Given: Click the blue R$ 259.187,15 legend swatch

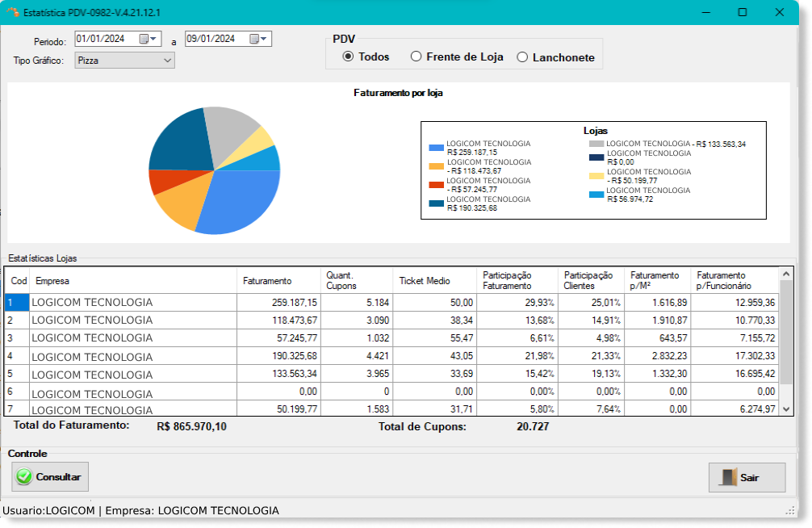Looking at the screenshot, I should tap(436, 148).
